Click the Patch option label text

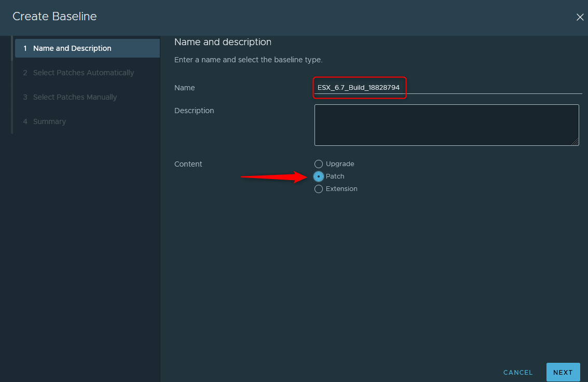click(x=335, y=176)
